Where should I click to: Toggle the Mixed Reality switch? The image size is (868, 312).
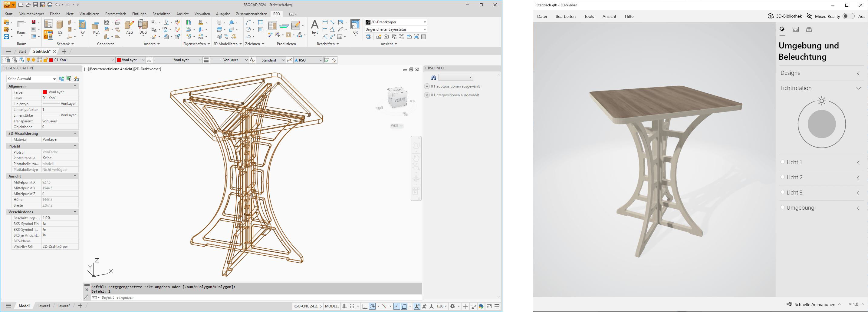coord(848,16)
